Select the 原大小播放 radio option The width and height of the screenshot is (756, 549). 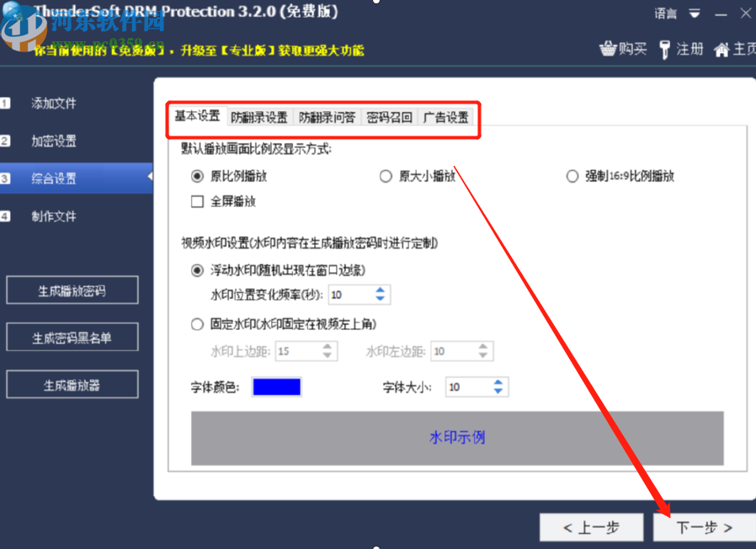tap(386, 176)
